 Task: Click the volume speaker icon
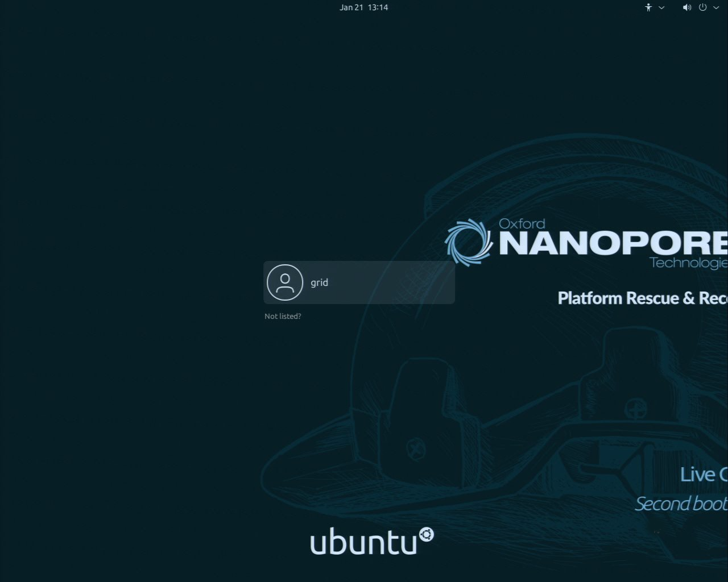[687, 7]
